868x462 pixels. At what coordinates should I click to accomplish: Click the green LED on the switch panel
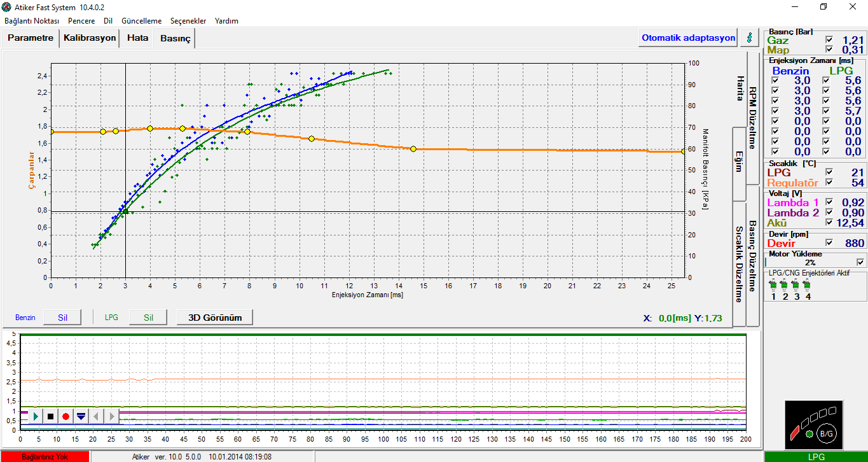pos(809,434)
